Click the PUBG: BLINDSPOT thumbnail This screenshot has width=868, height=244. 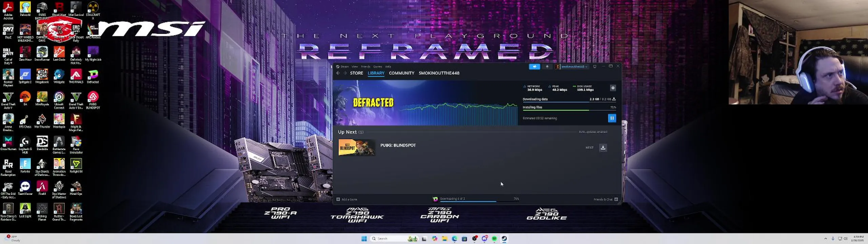(x=357, y=147)
